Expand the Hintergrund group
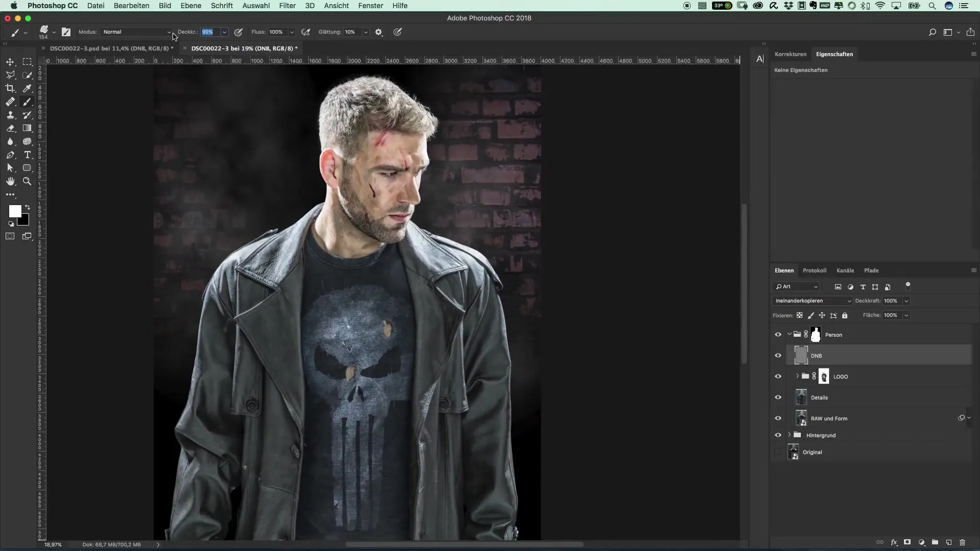Viewport: 980px width, 551px height. (790, 435)
